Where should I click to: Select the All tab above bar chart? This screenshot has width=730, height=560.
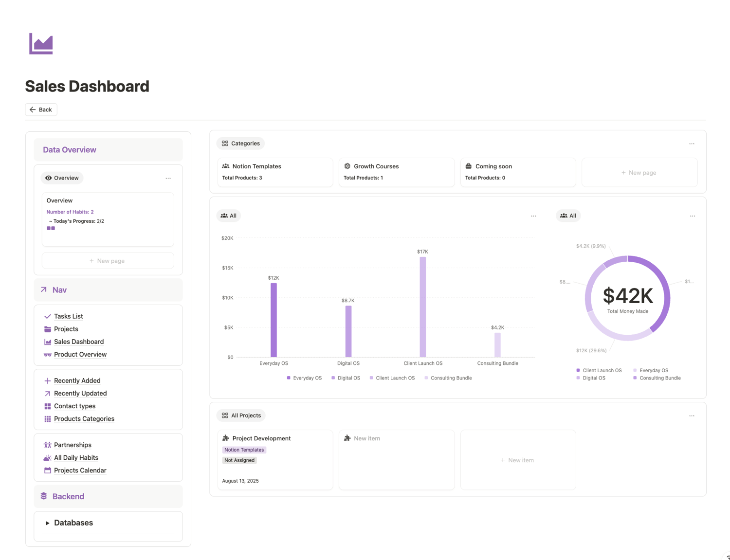tap(228, 216)
